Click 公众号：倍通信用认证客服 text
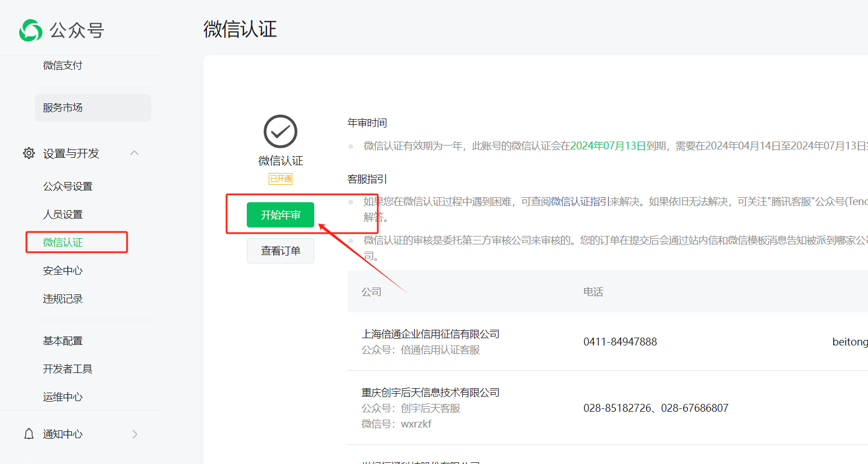Viewport: 868px width, 464px height. pos(421,350)
